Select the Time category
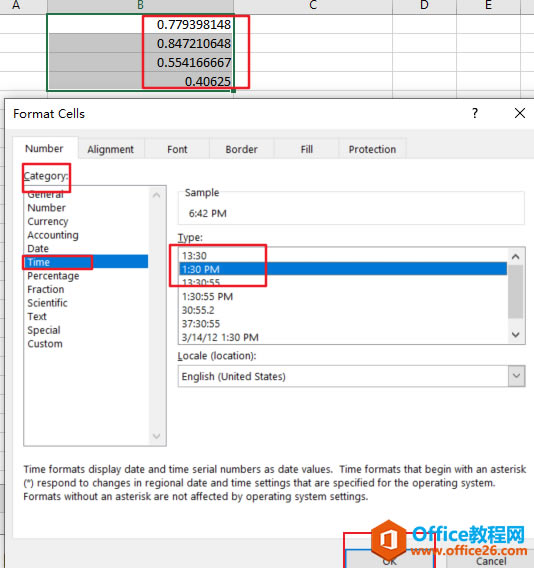The width and height of the screenshot is (534, 568). pyautogui.click(x=87, y=262)
